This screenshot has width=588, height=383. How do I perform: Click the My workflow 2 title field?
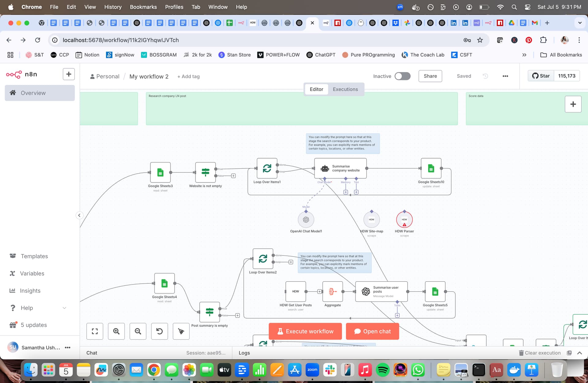coord(149,76)
